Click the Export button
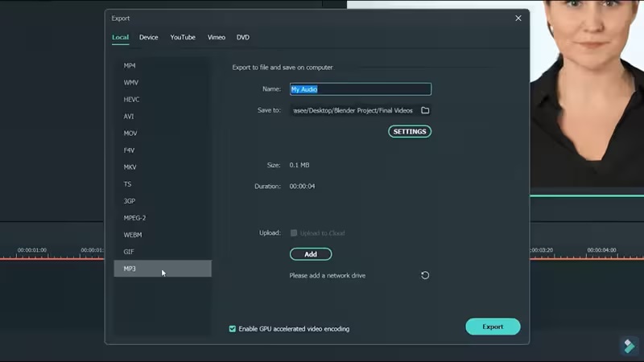This screenshot has width=644, height=362. pyautogui.click(x=493, y=327)
